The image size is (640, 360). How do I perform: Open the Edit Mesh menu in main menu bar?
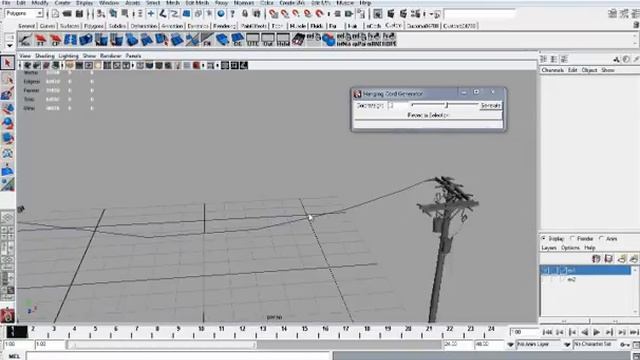coord(197,3)
